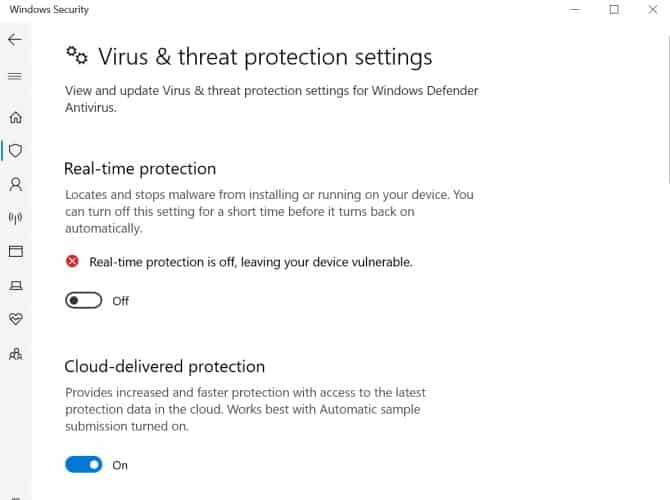Open the Home section in sidebar
Screen dimensions: 670x500
click(x=15, y=117)
